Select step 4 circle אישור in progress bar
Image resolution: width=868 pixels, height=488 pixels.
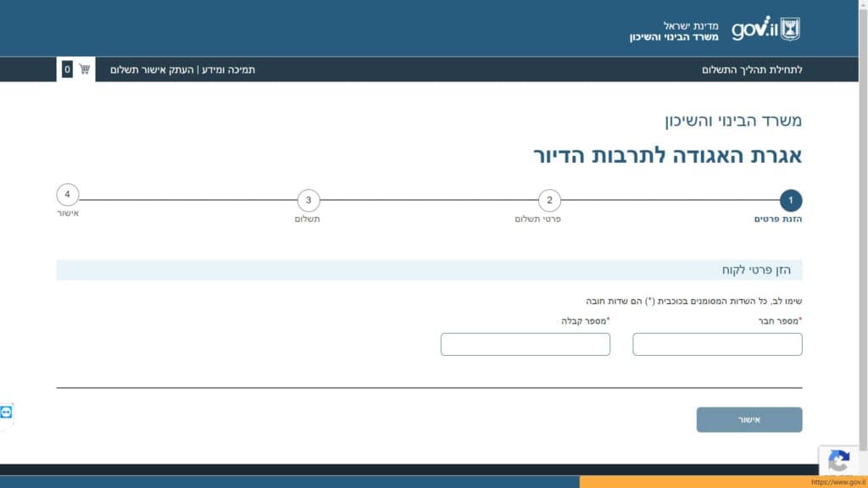pyautogui.click(x=68, y=195)
